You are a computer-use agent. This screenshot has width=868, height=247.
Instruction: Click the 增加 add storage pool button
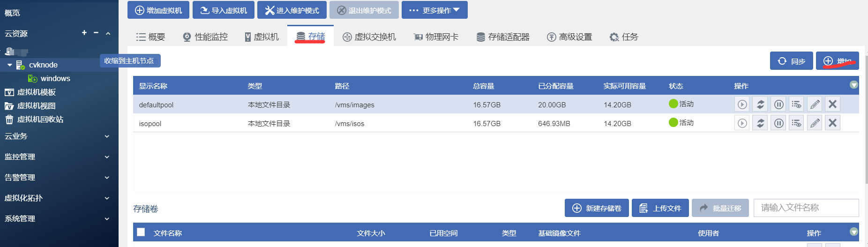click(838, 61)
